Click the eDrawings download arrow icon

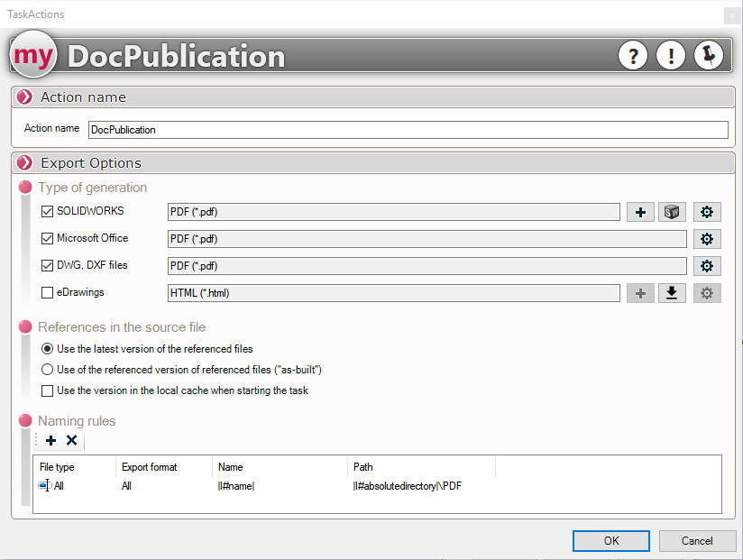672,293
